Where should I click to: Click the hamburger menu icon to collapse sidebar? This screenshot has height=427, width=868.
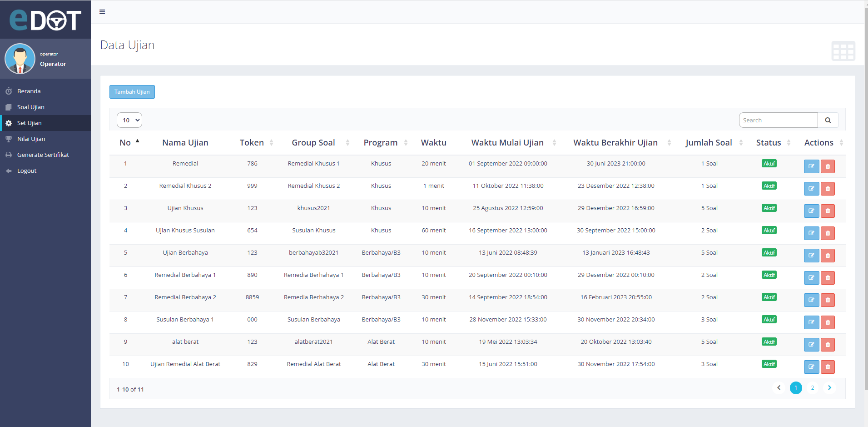102,12
